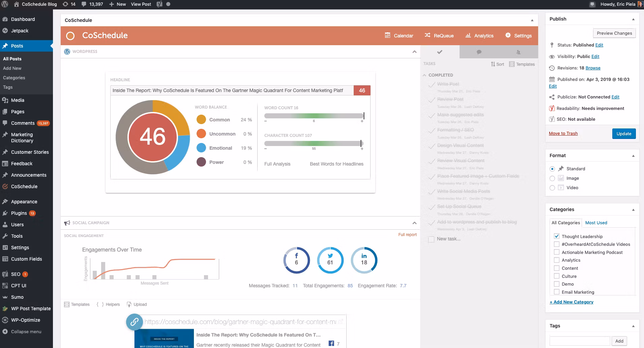The image size is (644, 348).
Task: Open the CoSchedule Calendar from the header
Action: pyautogui.click(x=403, y=36)
